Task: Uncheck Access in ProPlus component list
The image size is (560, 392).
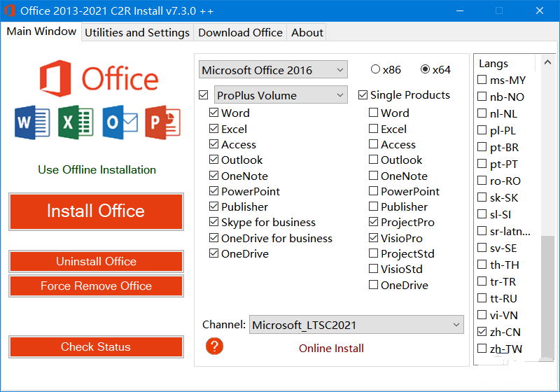Action: (213, 144)
